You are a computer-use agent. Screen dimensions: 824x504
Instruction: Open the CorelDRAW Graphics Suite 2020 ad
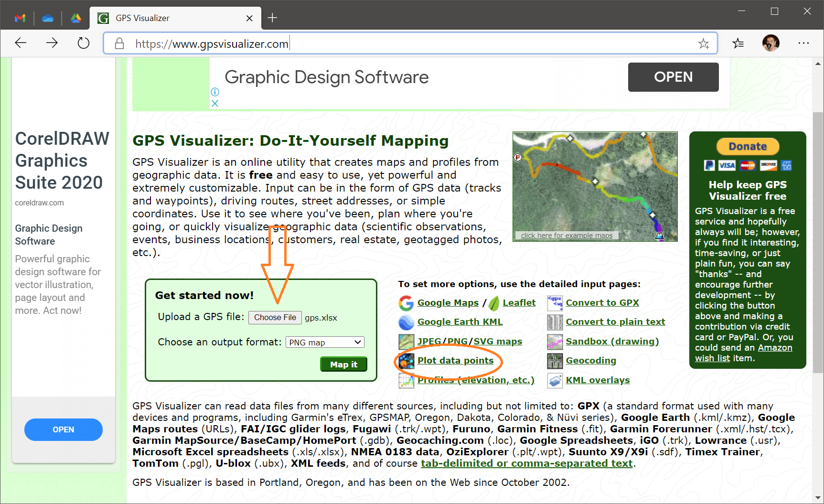[x=62, y=161]
